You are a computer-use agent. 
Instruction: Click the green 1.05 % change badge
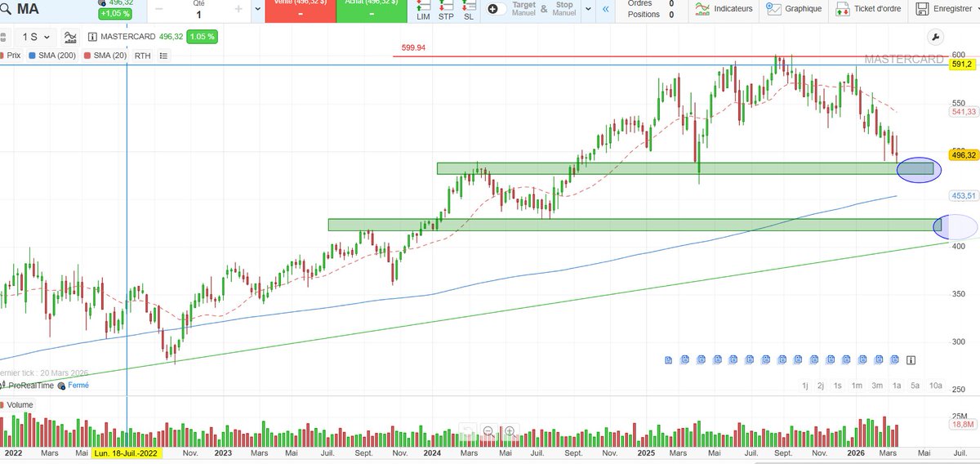pos(201,37)
